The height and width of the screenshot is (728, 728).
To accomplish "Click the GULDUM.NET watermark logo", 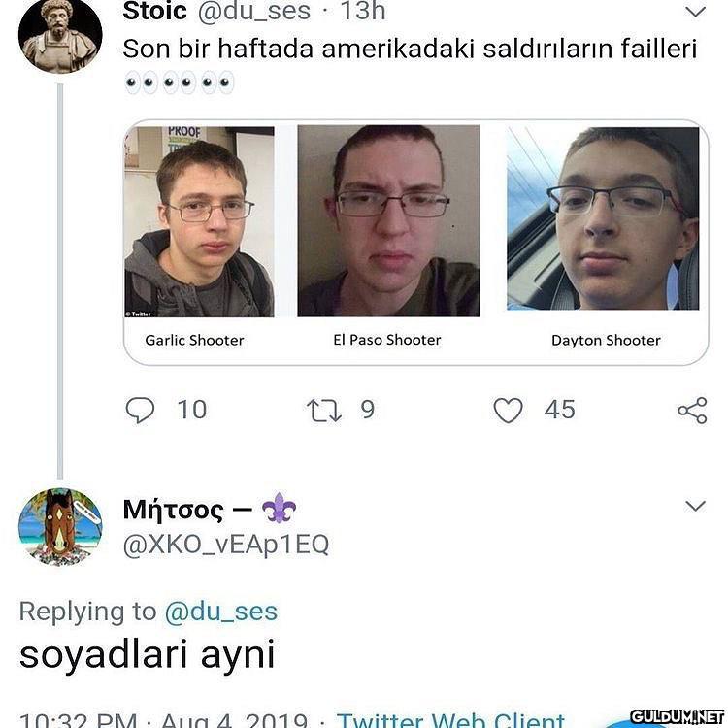I will tap(678, 716).
